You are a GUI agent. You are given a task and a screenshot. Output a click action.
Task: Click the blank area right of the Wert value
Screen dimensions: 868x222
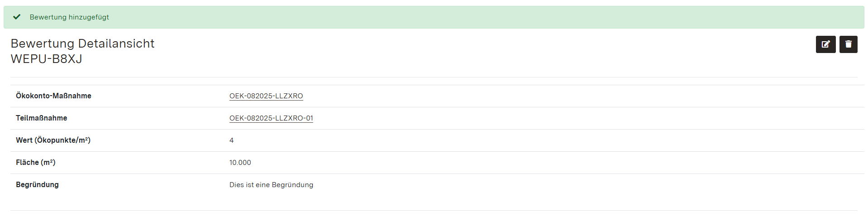(x=543, y=140)
